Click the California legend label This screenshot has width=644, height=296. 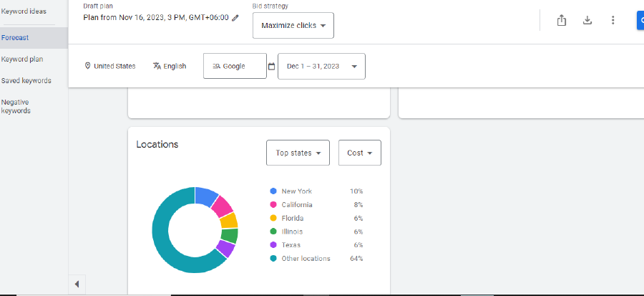coord(297,205)
